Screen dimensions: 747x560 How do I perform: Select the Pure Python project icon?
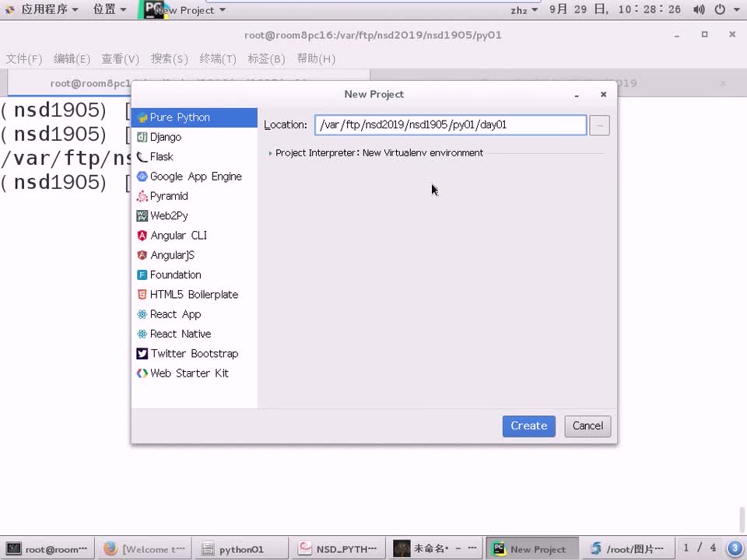[142, 117]
